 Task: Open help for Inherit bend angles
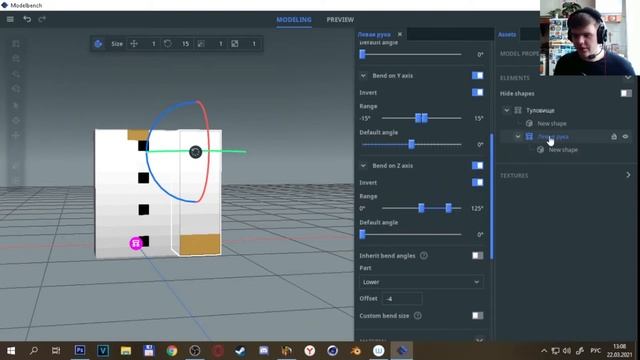(x=424, y=256)
